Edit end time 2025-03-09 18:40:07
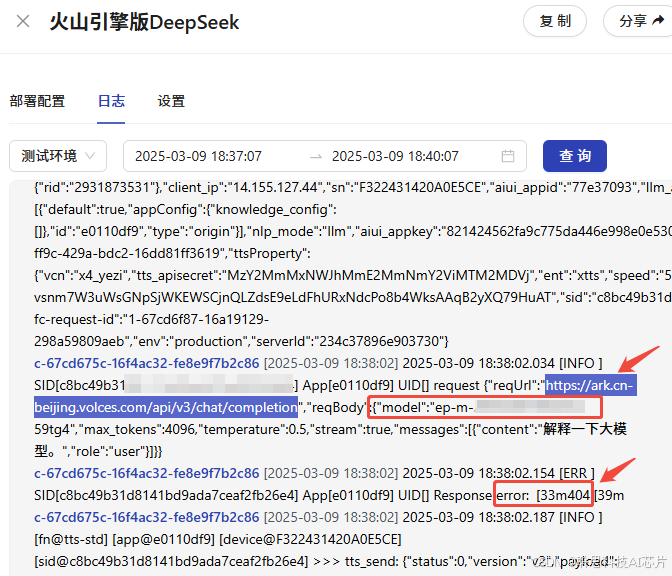The image size is (672, 576). click(395, 156)
